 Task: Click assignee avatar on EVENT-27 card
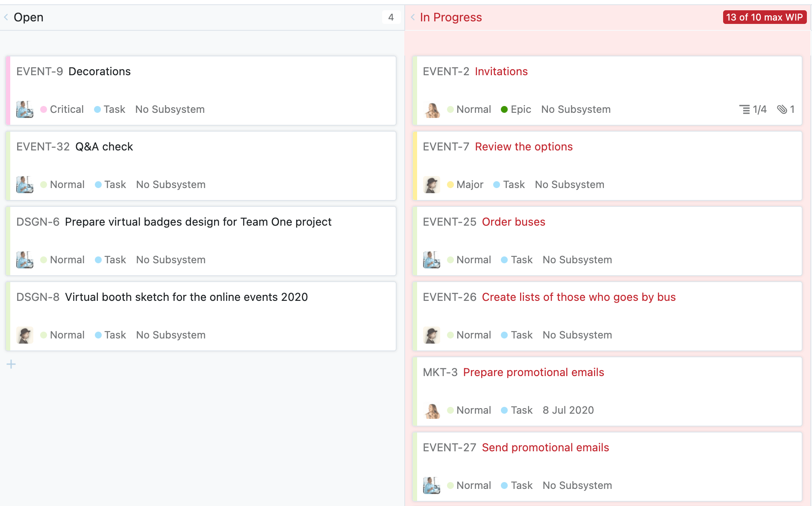(432, 485)
